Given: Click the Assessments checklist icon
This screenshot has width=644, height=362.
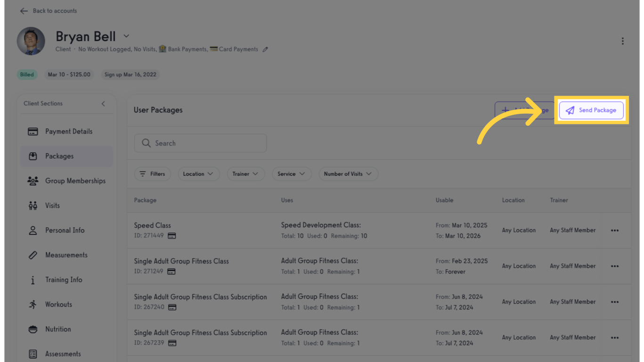Looking at the screenshot, I should (33, 354).
